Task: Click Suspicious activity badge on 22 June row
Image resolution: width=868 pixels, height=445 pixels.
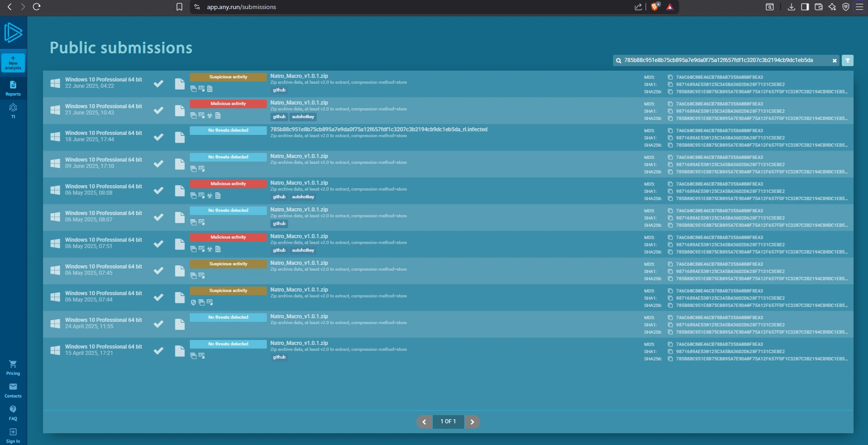Action: 228,77
